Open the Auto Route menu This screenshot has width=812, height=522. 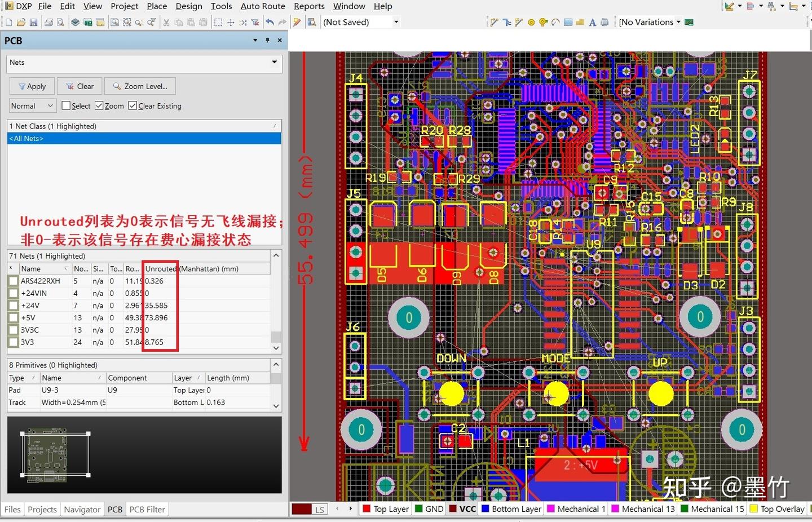[263, 6]
